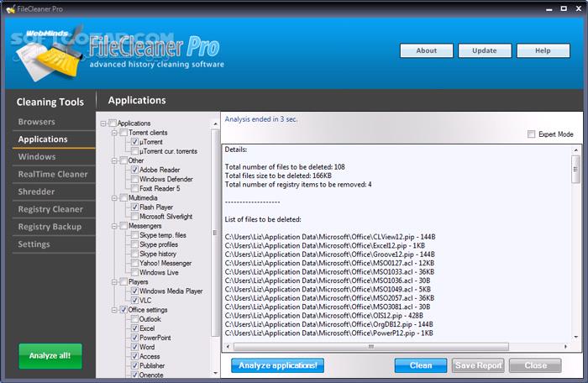The width and height of the screenshot is (588, 383).
Task: Click tree panel scroll down arrow
Action: coord(215,373)
